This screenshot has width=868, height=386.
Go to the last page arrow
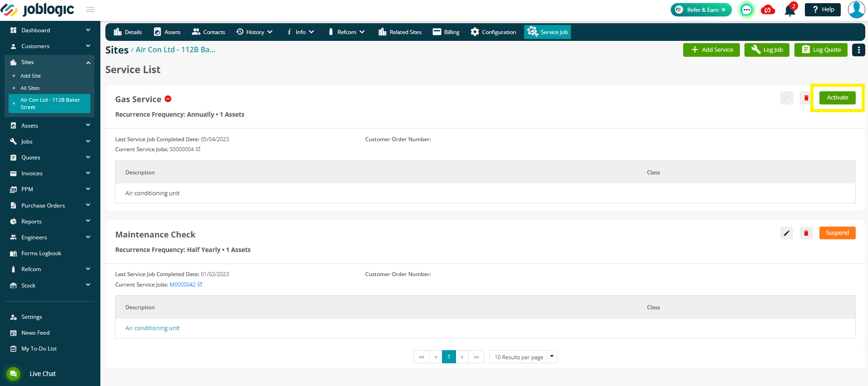(476, 357)
